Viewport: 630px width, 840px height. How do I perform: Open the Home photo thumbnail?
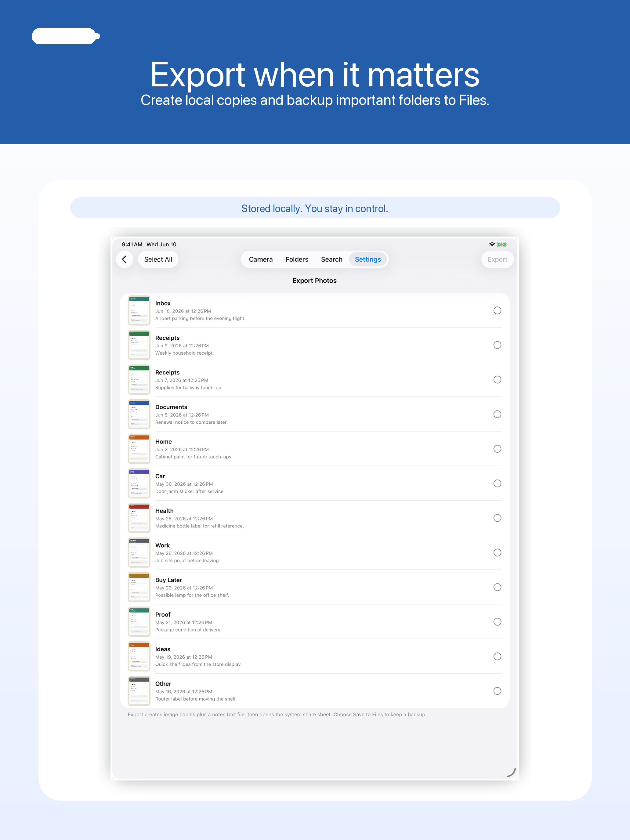[139, 448]
